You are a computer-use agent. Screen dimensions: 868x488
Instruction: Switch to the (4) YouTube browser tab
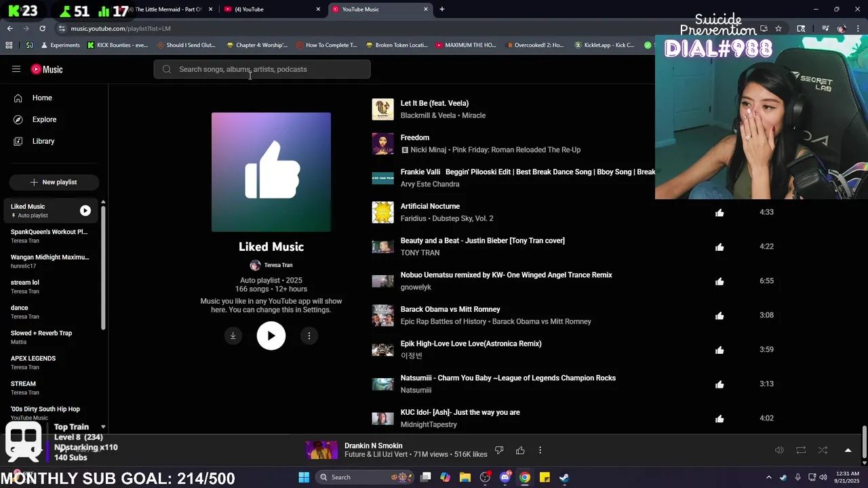(271, 9)
